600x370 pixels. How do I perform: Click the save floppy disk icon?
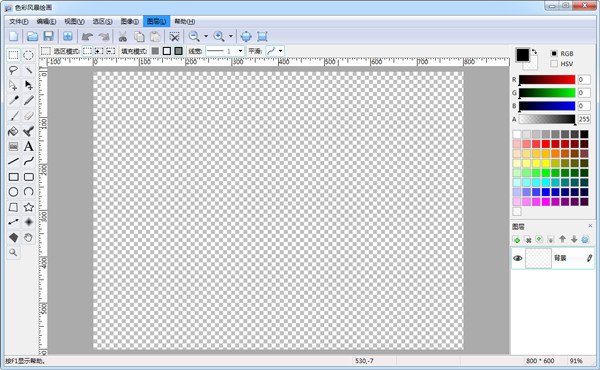48,36
